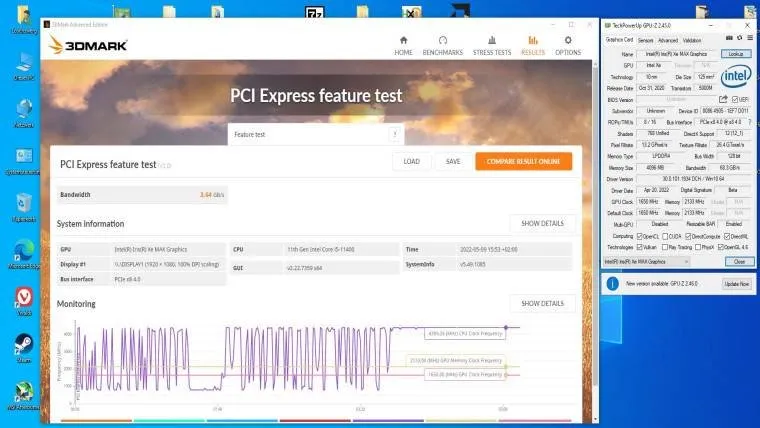Click the '11th Gen Intel Core i5-11400' CPU value

[321, 250]
